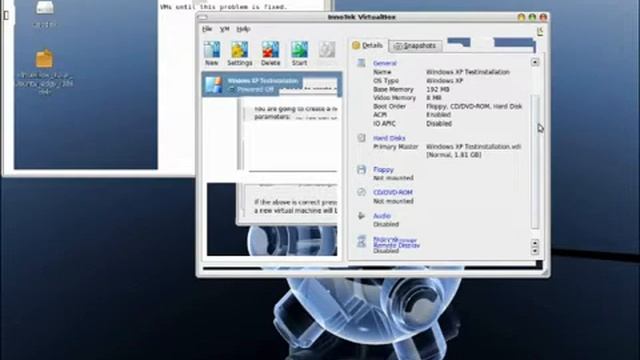Open the orange folder on the desktop

pos(44,59)
